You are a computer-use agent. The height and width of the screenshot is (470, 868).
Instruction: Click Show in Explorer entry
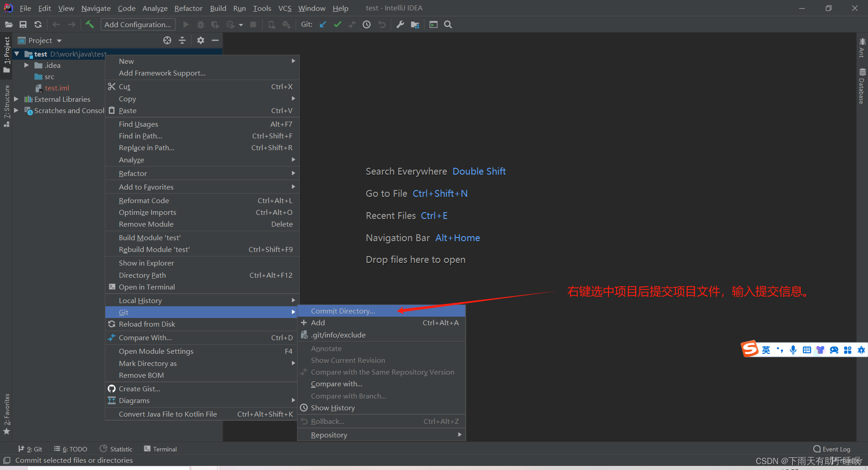tap(202, 263)
